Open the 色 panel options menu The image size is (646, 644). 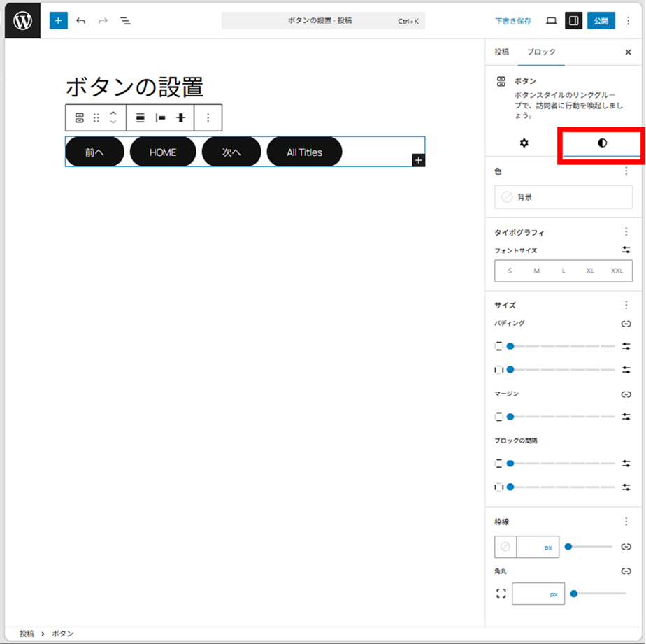[x=626, y=171]
